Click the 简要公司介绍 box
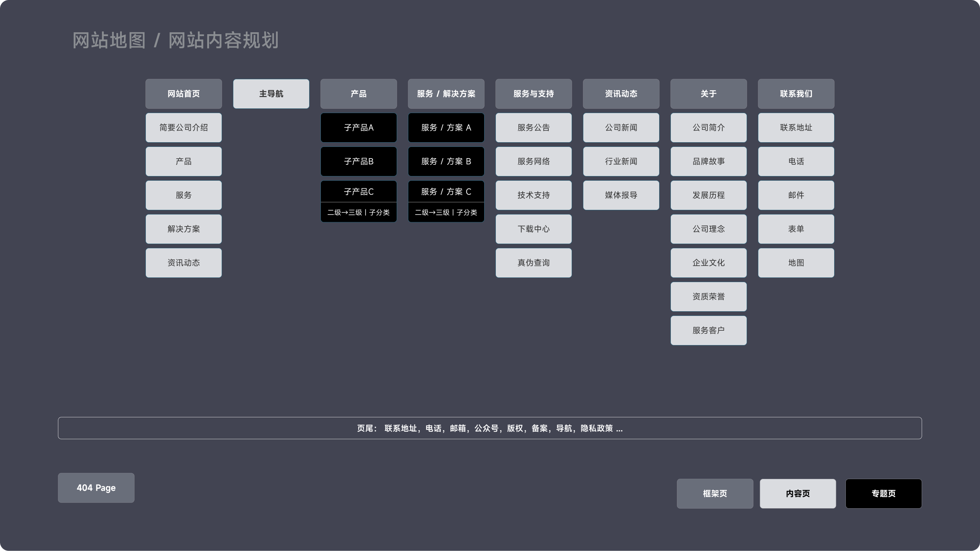 click(x=184, y=127)
